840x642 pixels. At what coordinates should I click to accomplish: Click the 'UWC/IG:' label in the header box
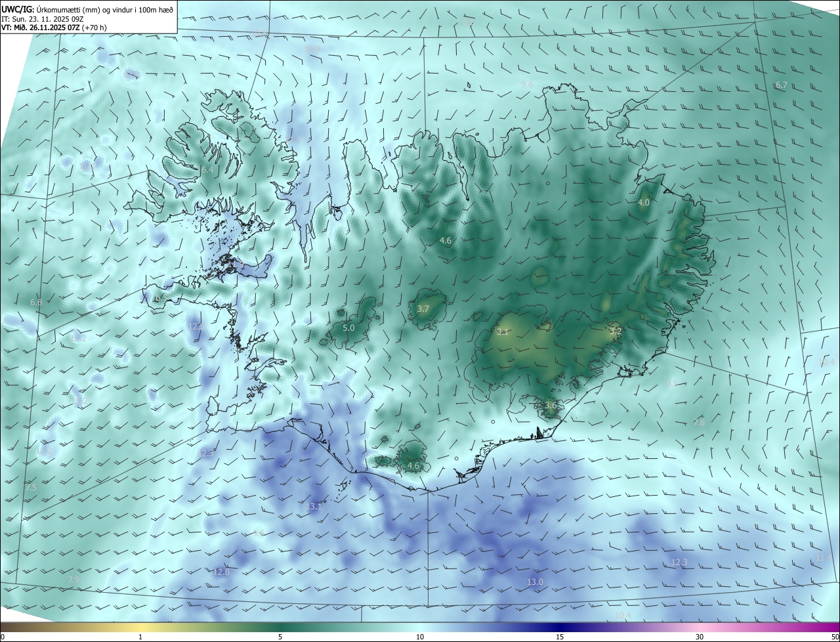tap(18, 9)
